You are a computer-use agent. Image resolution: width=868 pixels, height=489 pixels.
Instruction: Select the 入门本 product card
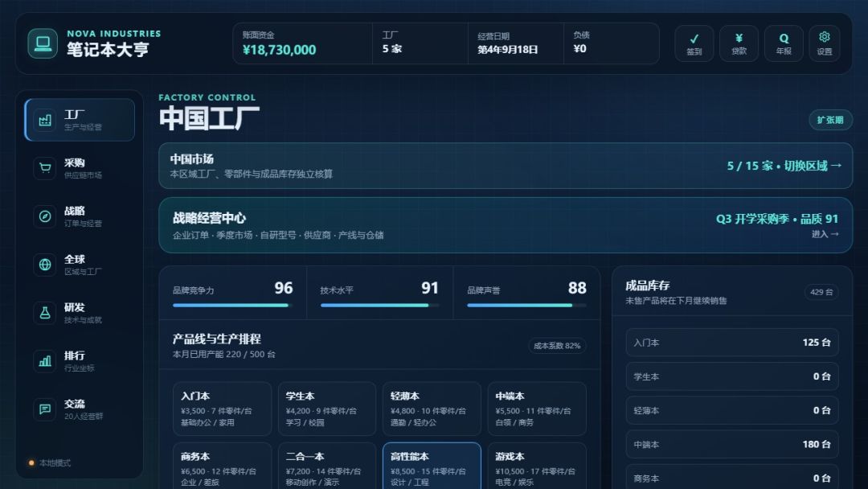click(222, 409)
